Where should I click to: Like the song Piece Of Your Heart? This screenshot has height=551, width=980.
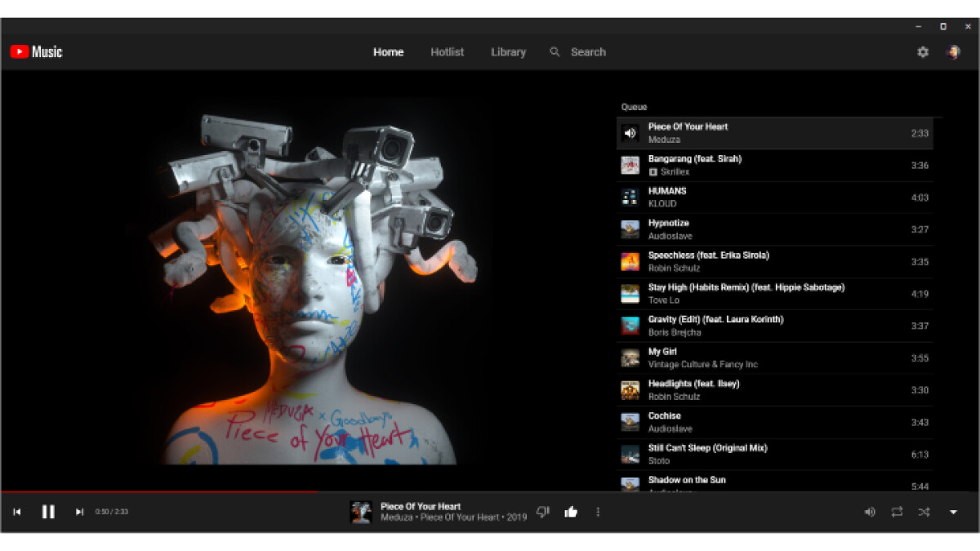[570, 512]
